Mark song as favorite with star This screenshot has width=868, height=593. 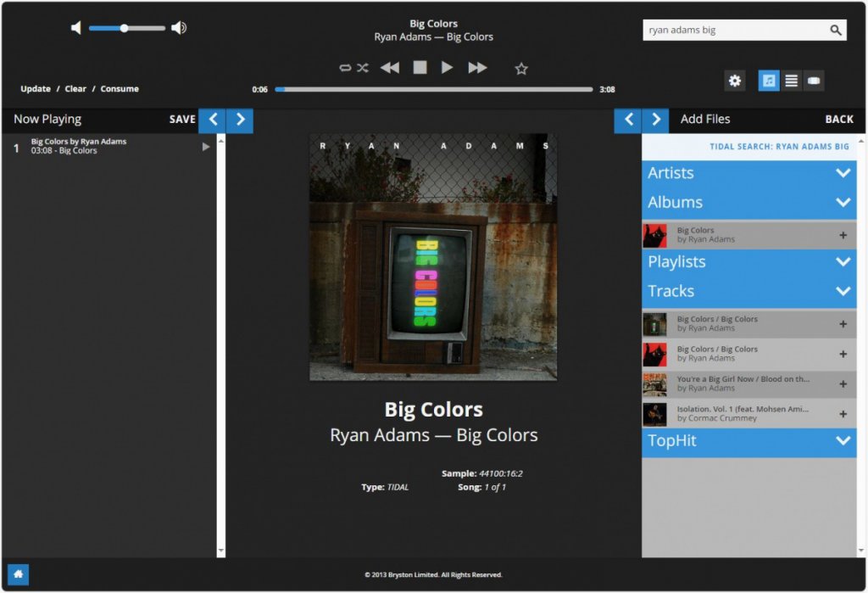pos(521,69)
